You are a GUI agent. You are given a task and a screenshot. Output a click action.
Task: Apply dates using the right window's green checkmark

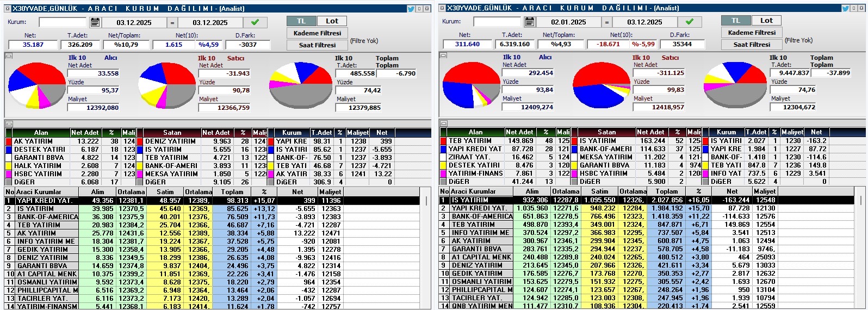point(690,22)
